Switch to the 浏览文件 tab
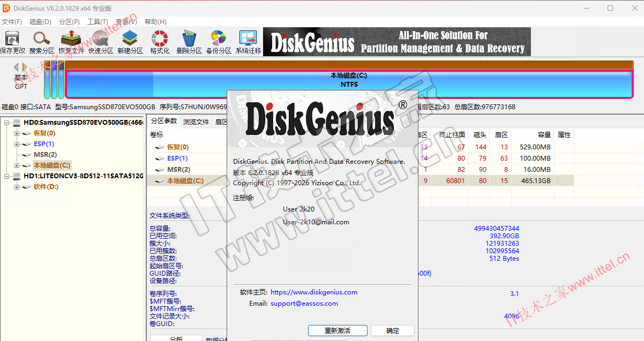Image resolution: width=644 pixels, height=341 pixels. 196,122
